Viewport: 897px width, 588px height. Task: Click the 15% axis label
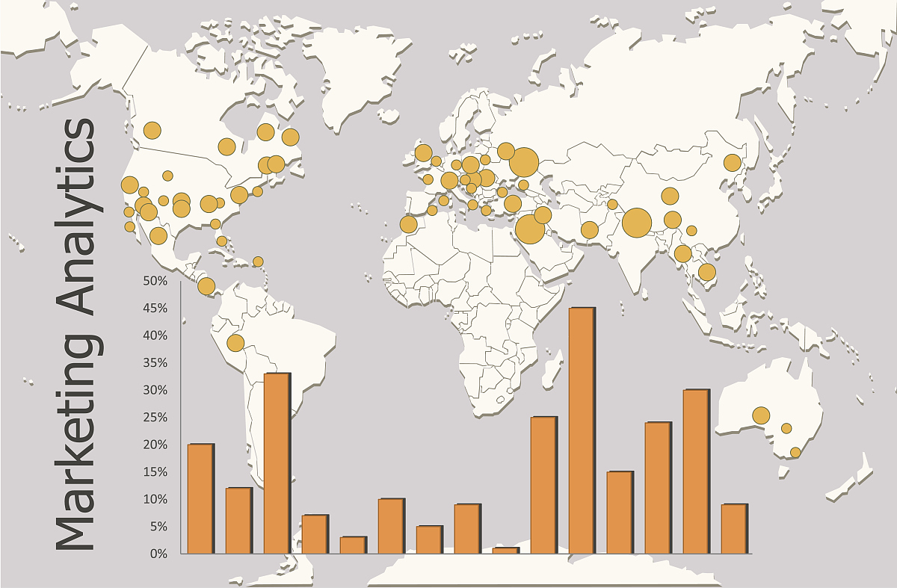(155, 472)
